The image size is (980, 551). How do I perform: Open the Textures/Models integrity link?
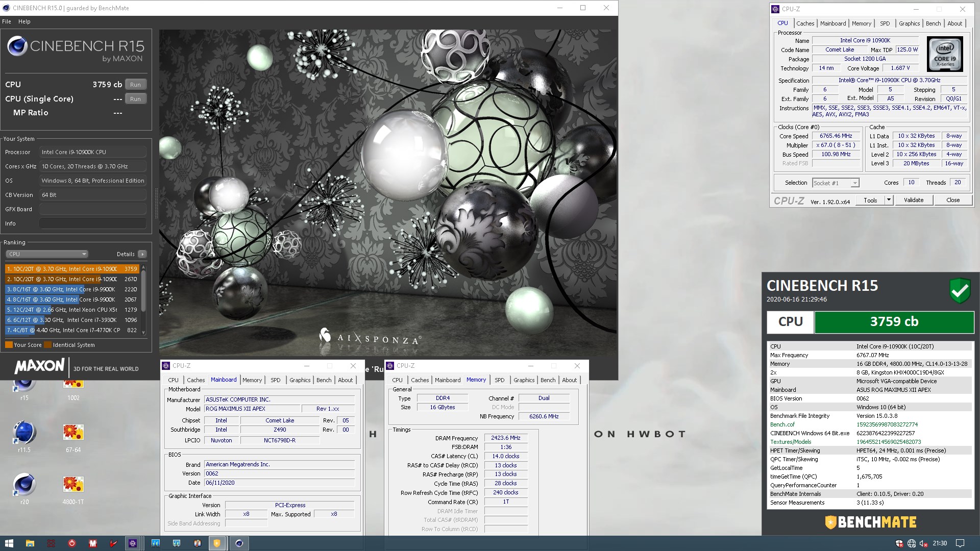point(790,442)
